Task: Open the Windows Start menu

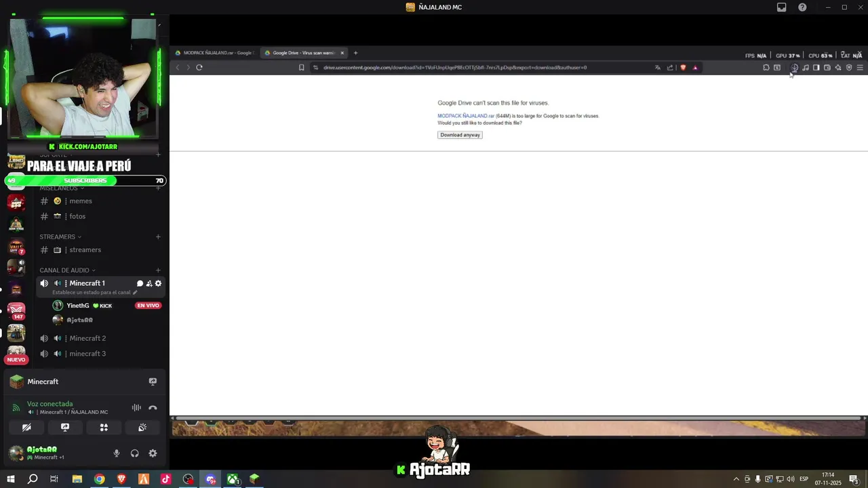Action: pyautogui.click(x=11, y=479)
